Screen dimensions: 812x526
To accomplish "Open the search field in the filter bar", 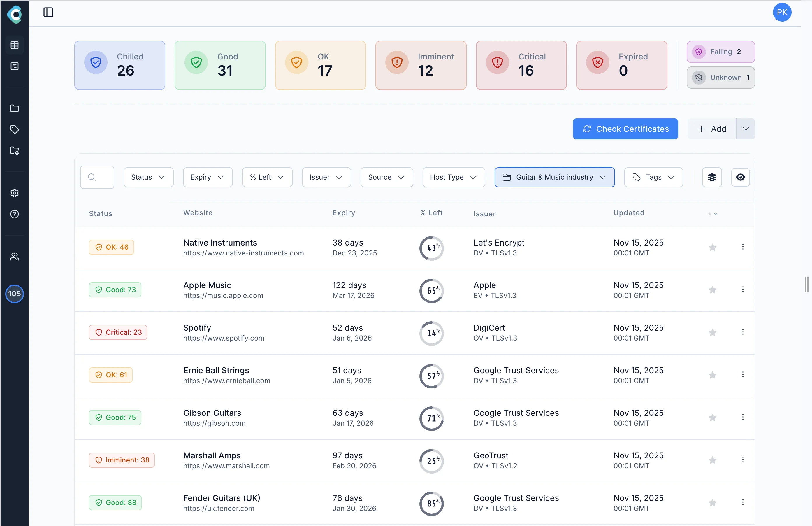I will tap(96, 177).
